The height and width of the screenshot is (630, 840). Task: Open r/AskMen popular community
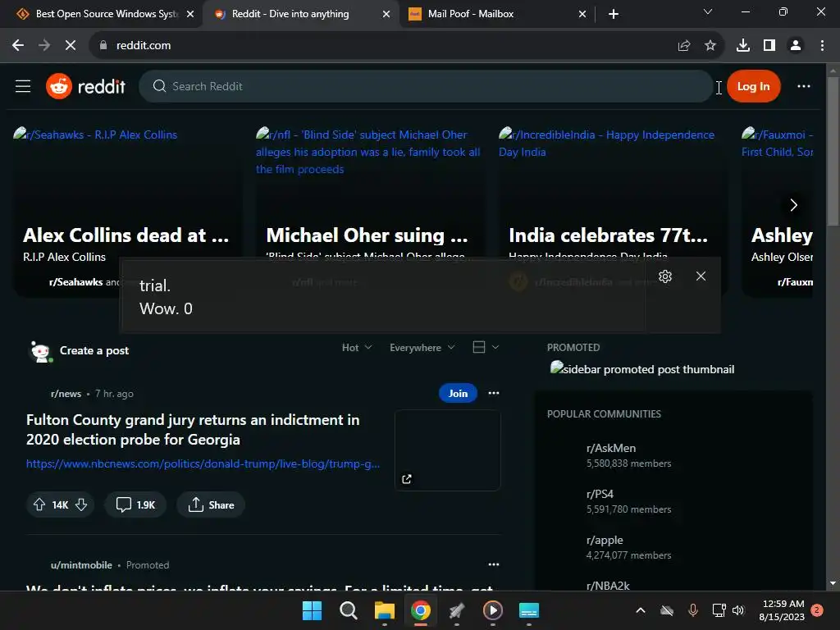pos(611,449)
